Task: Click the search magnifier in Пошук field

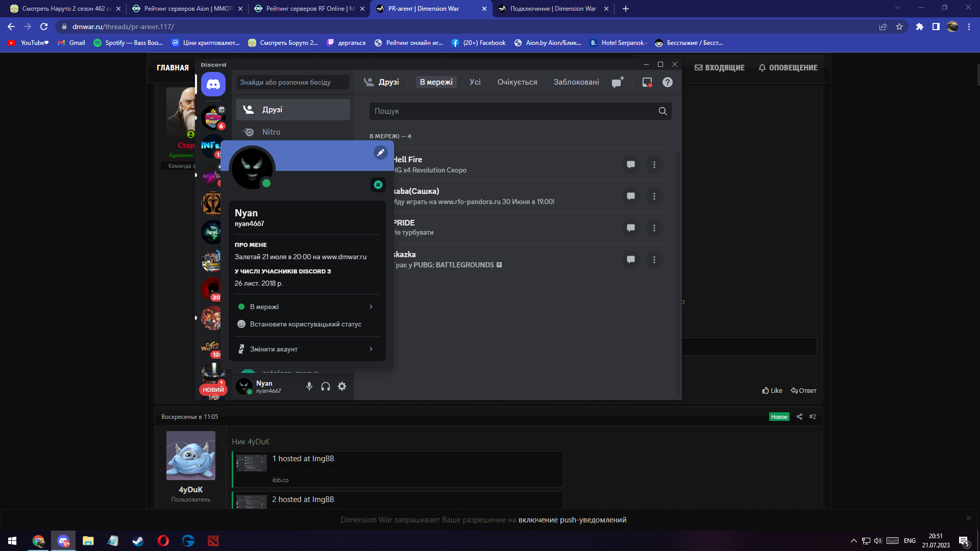Action: [663, 111]
